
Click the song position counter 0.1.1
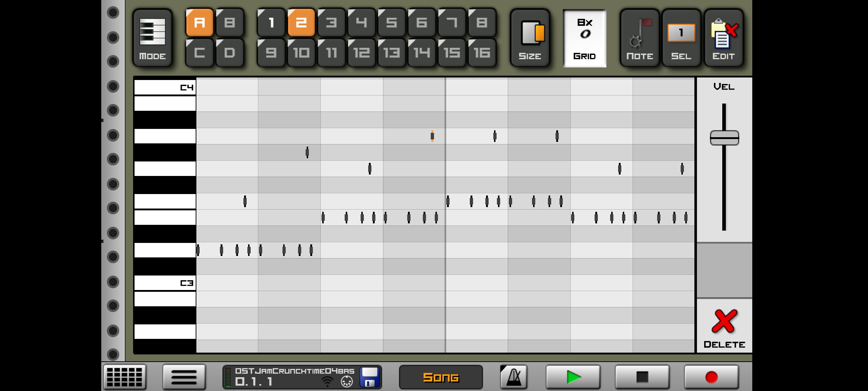coord(254,382)
